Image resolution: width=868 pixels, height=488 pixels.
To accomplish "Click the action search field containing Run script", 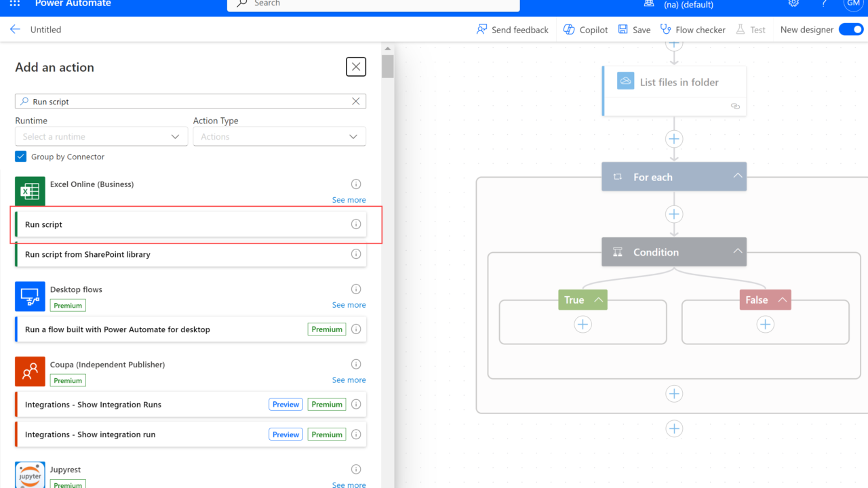I will coord(191,102).
